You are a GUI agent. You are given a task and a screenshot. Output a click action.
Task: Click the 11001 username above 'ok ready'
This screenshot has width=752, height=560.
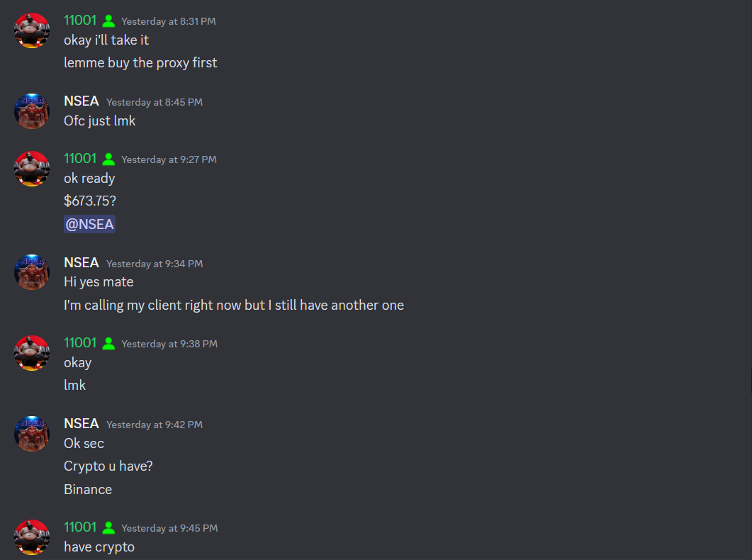(x=80, y=158)
